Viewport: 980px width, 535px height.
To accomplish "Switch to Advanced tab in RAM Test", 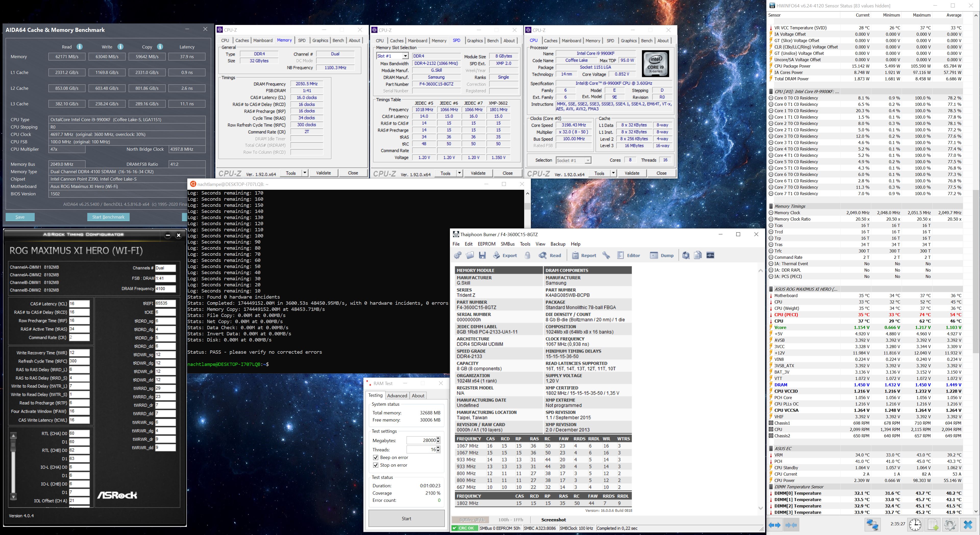I will [397, 396].
